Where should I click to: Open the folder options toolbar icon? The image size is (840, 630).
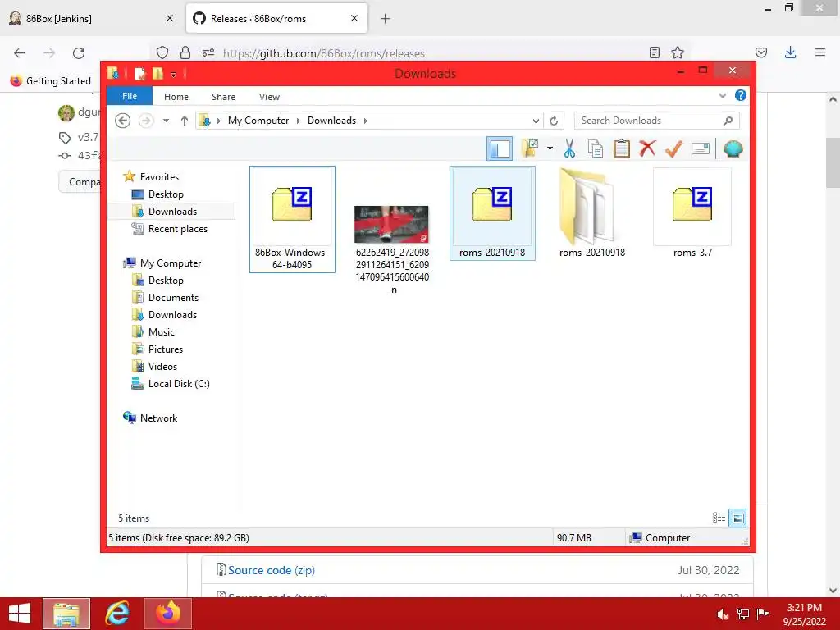click(530, 148)
